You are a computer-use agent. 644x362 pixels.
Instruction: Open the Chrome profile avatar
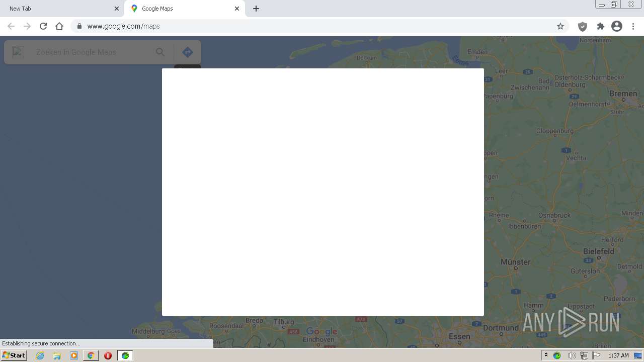(x=617, y=26)
